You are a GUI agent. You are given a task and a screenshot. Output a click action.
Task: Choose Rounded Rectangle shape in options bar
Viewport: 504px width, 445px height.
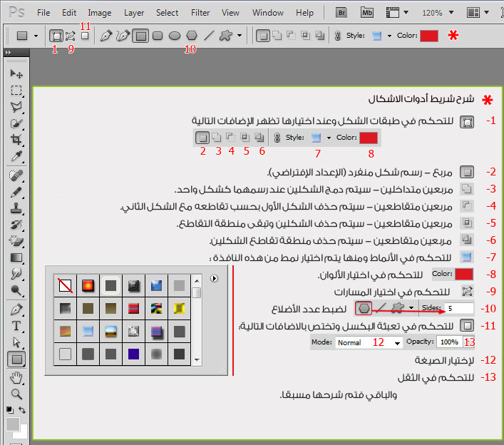coord(158,36)
